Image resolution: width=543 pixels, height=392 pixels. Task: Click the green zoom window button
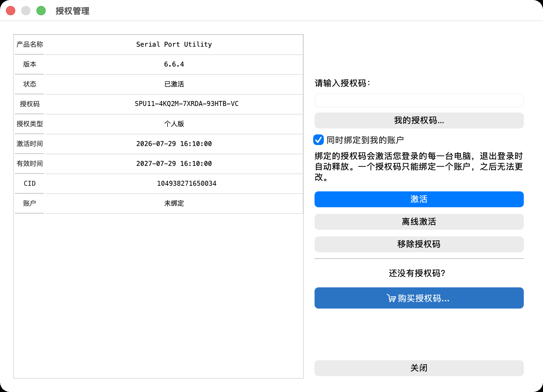pyautogui.click(x=41, y=11)
